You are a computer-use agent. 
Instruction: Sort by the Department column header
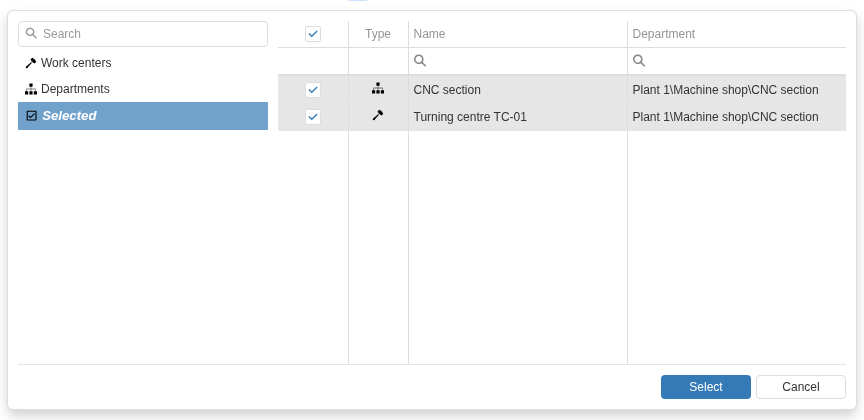click(737, 34)
